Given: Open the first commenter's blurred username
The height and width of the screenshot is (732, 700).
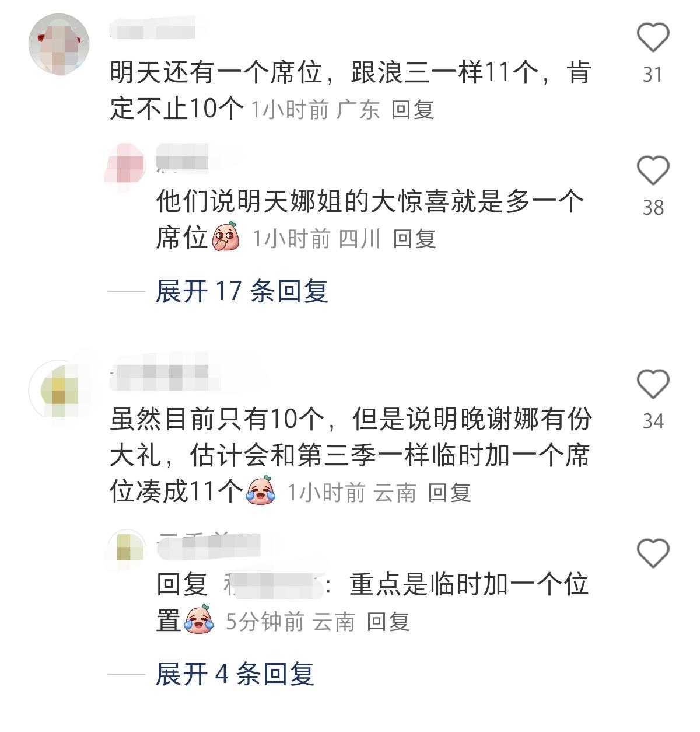Looking at the screenshot, I should tap(153, 27).
